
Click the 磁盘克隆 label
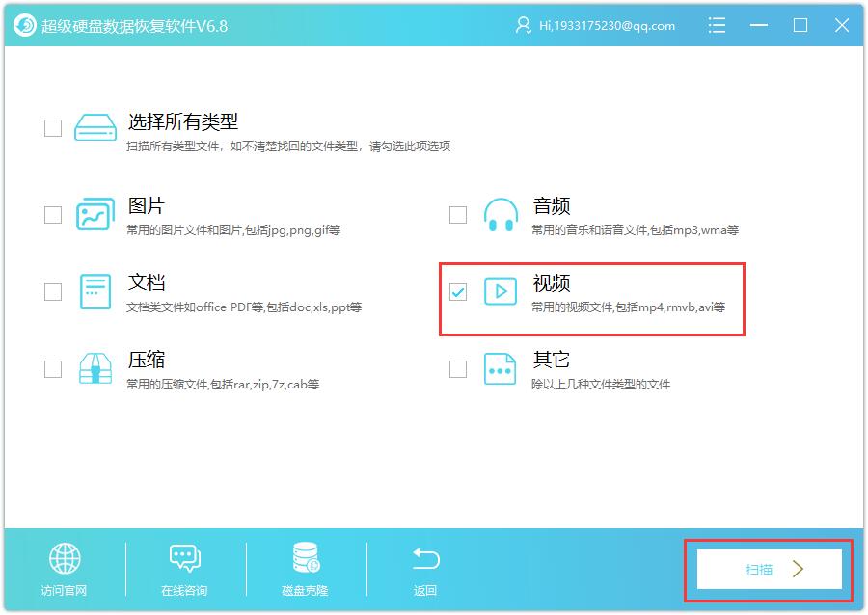[305, 591]
